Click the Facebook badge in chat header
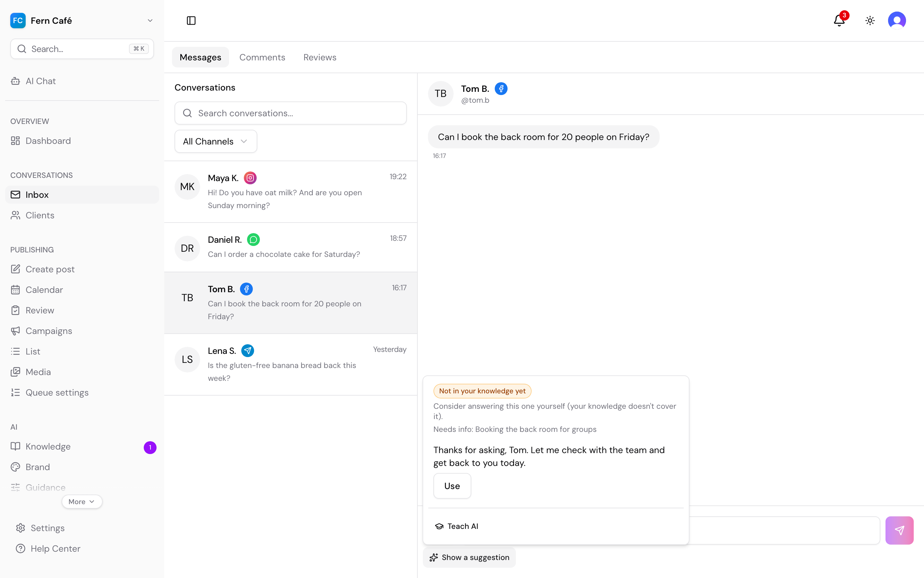 [x=501, y=89]
